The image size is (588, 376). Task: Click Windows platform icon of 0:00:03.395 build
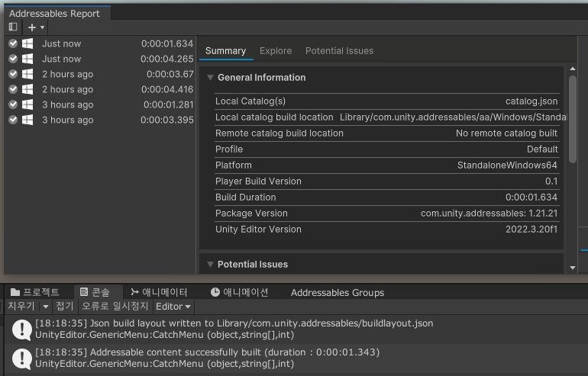pos(27,120)
